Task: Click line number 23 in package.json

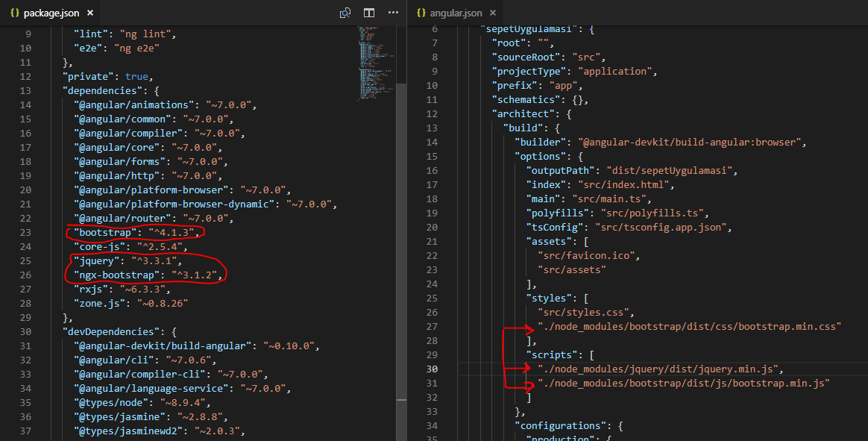Action: coord(25,233)
